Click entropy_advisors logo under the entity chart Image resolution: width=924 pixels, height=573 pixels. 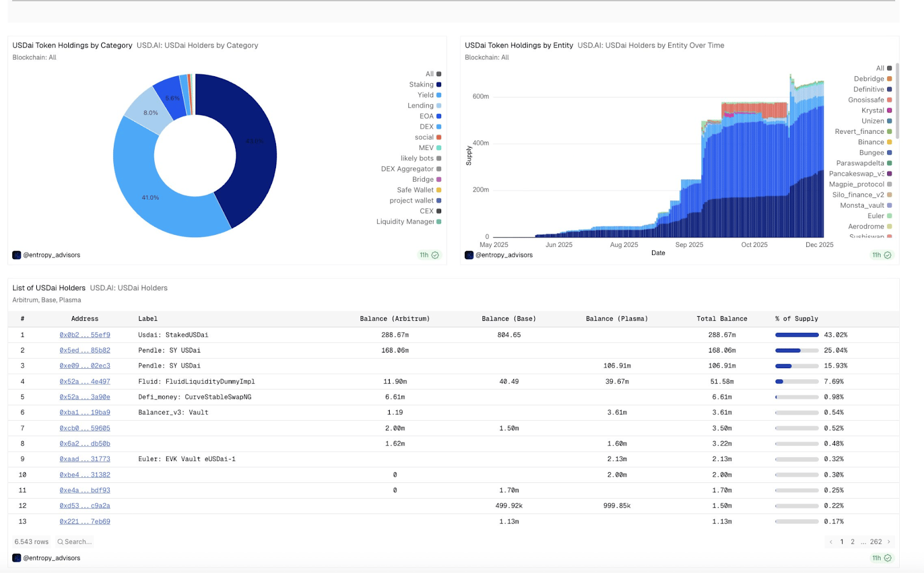coord(469,255)
